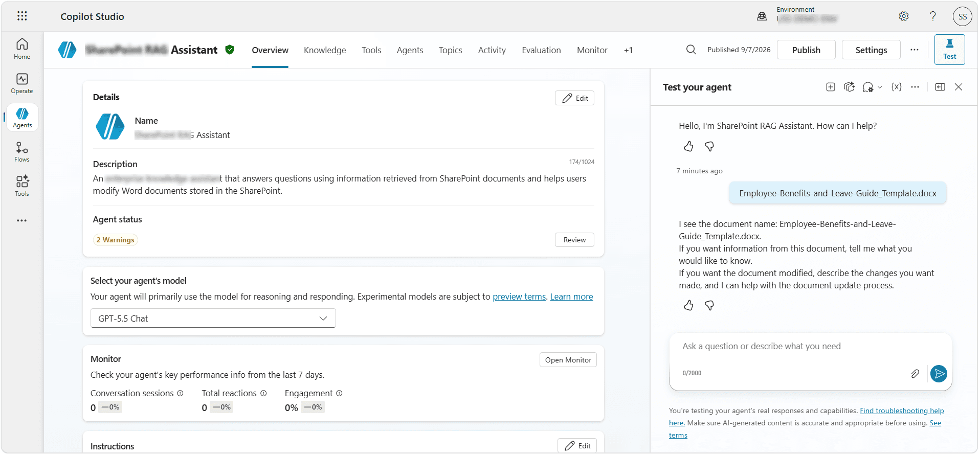This screenshot has height=455, width=980.
Task: Open test pane more options ellipsis
Action: click(915, 87)
